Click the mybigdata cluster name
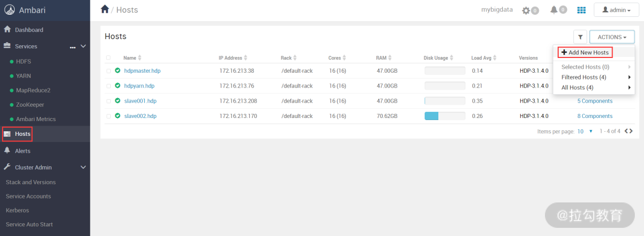 coord(497,10)
